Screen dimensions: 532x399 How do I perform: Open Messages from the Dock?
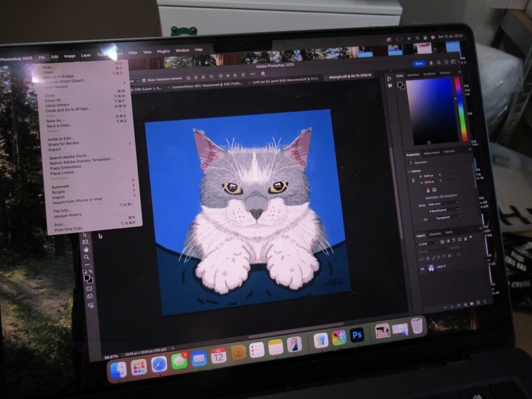click(x=179, y=362)
